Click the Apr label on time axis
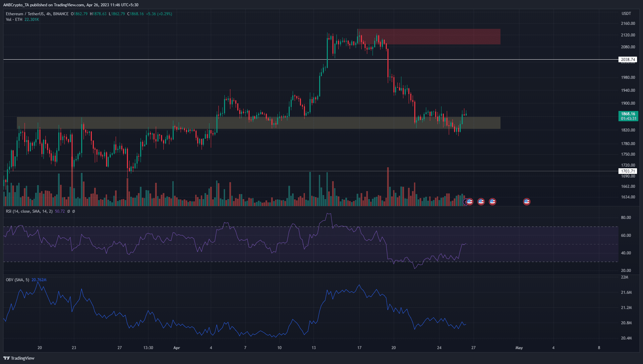643x364 pixels. 177,348
